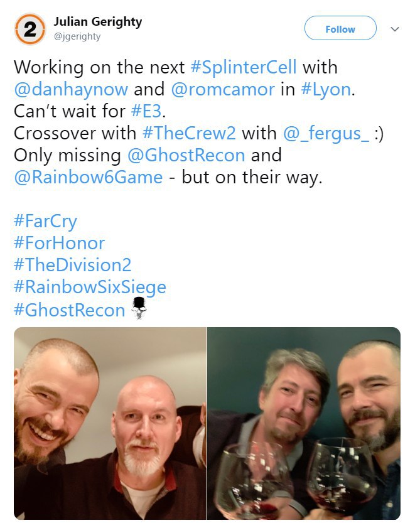Viewport: 420px width, 528px height.
Task: Click Julian Gerighty's profile avatar icon
Action: tap(30, 30)
